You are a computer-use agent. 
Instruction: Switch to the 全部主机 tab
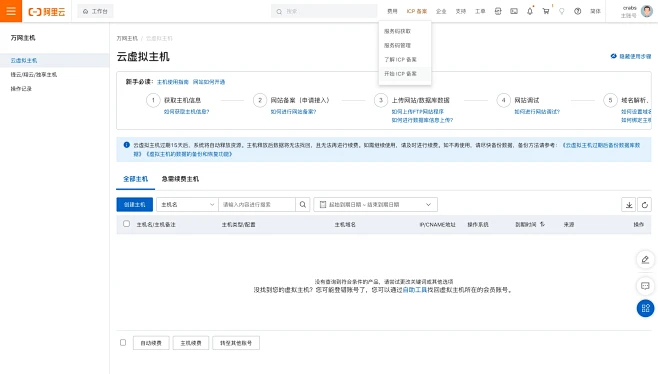coord(135,179)
